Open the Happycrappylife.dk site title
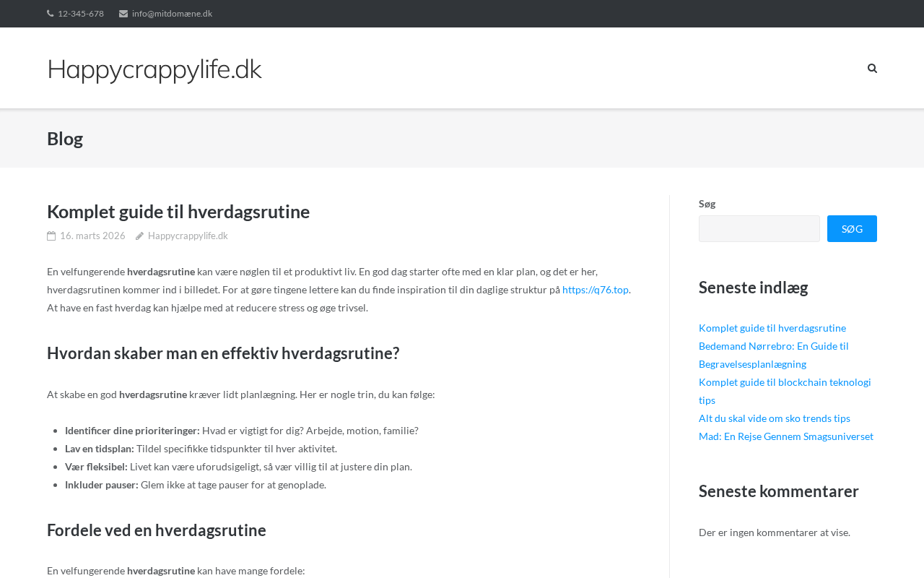 point(154,69)
